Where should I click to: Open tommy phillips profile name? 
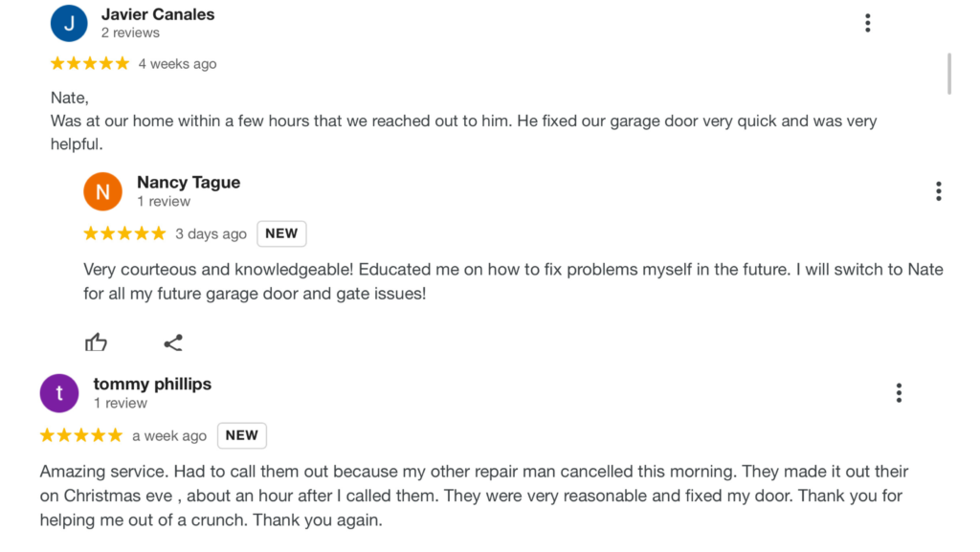point(152,384)
